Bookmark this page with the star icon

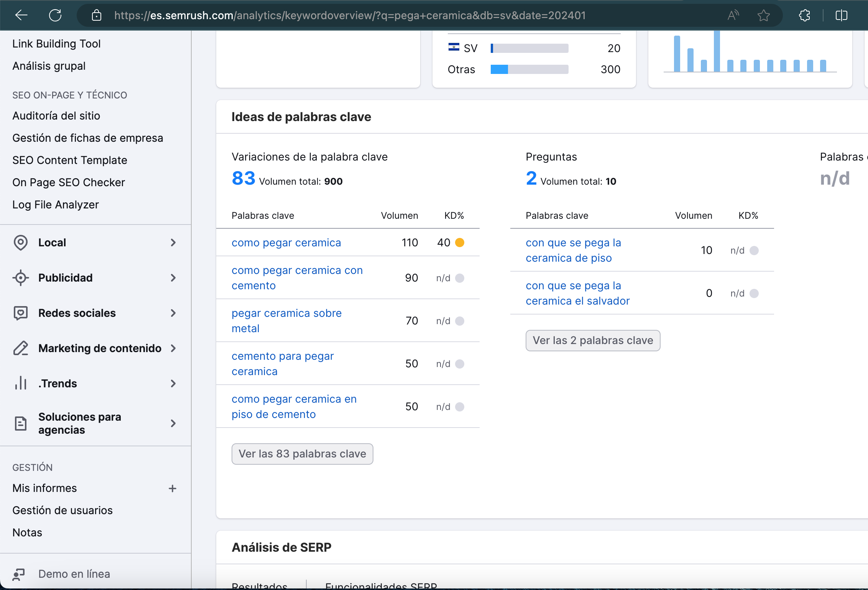coord(764,15)
